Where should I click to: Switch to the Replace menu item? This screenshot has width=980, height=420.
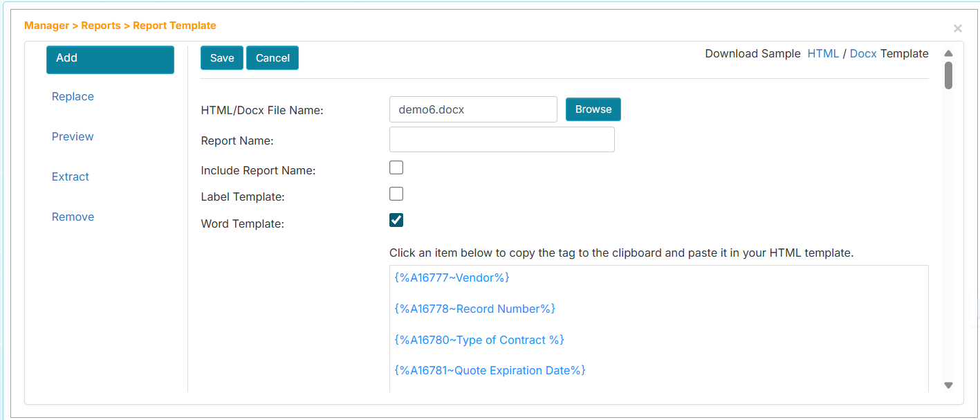[x=73, y=97]
